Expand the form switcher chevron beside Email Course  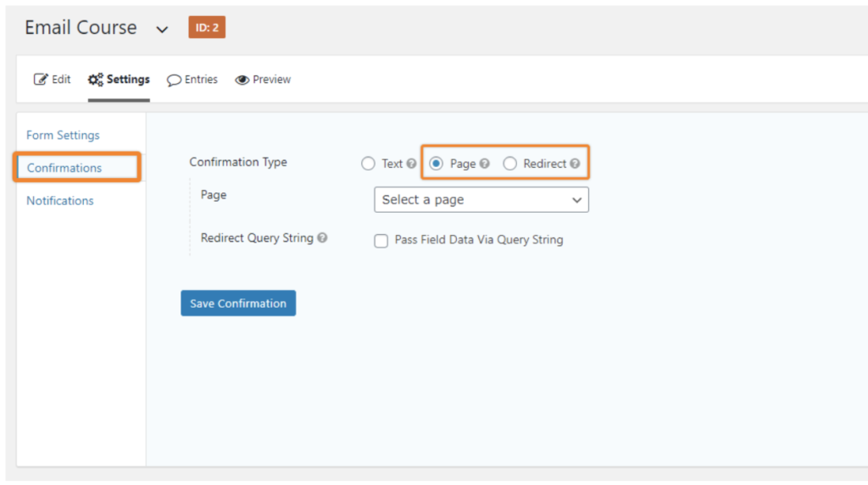point(162,30)
